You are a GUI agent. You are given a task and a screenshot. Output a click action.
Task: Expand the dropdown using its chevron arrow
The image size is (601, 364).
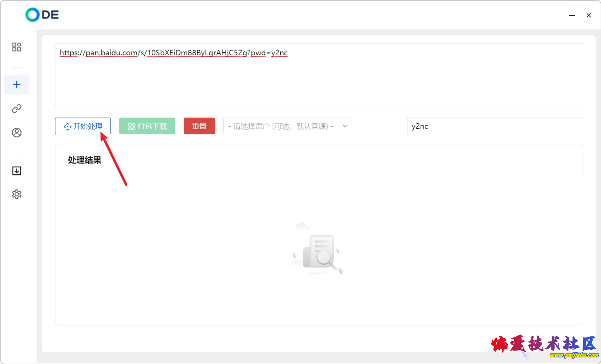coord(345,126)
